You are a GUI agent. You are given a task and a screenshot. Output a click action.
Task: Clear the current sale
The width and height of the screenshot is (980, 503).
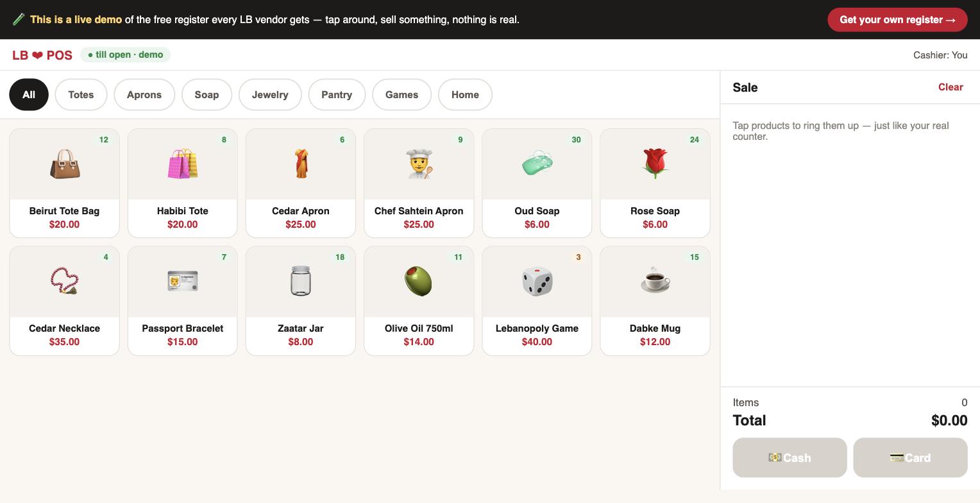click(950, 87)
